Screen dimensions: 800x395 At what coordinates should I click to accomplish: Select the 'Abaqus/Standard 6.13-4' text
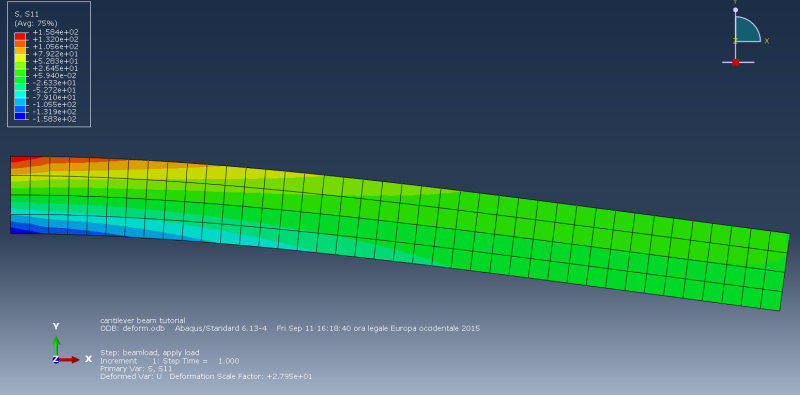pyautogui.click(x=220, y=328)
